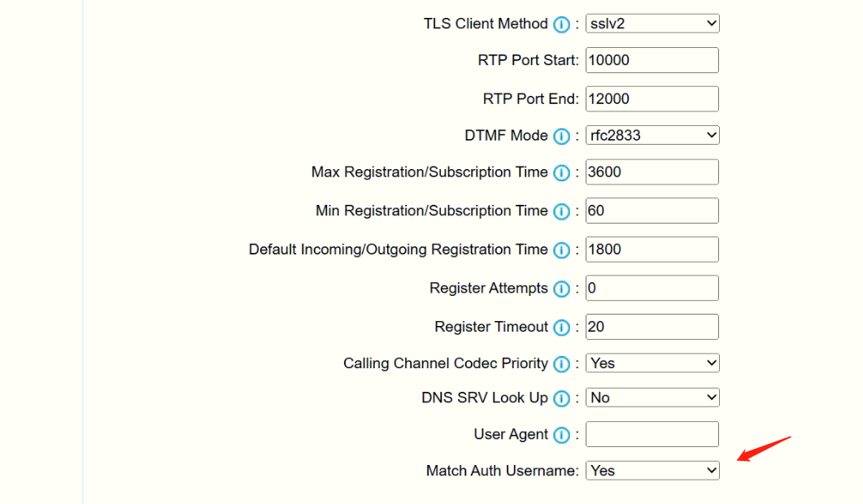Viewport: 863px width, 504px height.
Task: Click the Register Timeout info icon
Action: click(561, 328)
